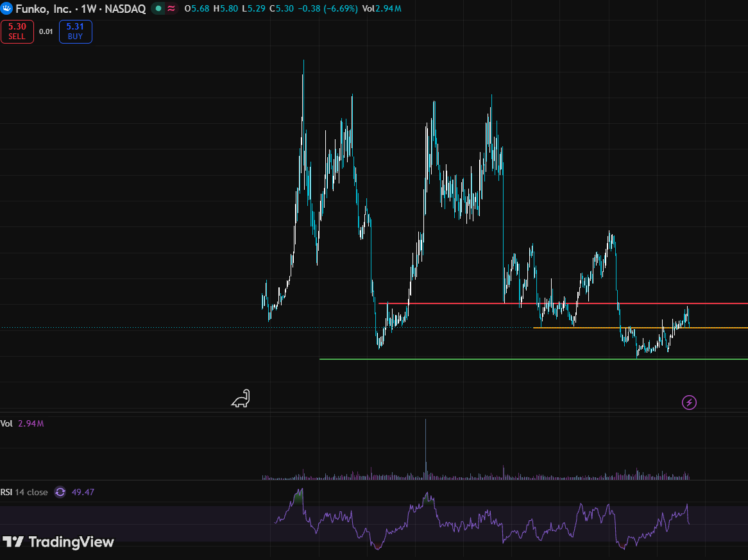Click the tallest volume spike bar
The width and height of the screenshot is (748, 560).
click(x=425, y=449)
